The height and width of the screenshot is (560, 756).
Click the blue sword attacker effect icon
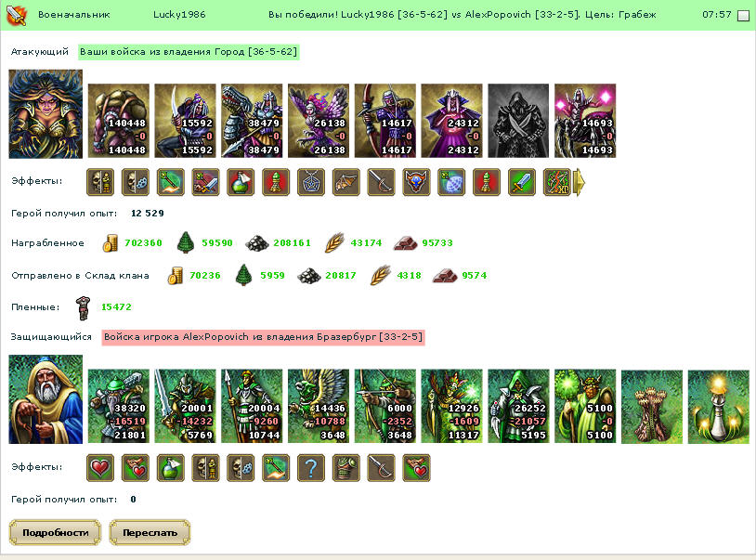(522, 182)
